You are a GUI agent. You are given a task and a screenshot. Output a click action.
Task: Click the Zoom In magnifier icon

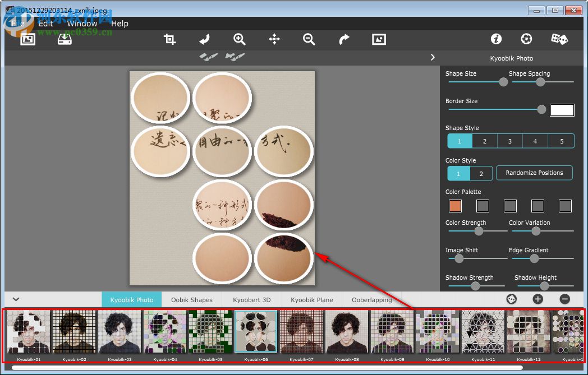240,39
